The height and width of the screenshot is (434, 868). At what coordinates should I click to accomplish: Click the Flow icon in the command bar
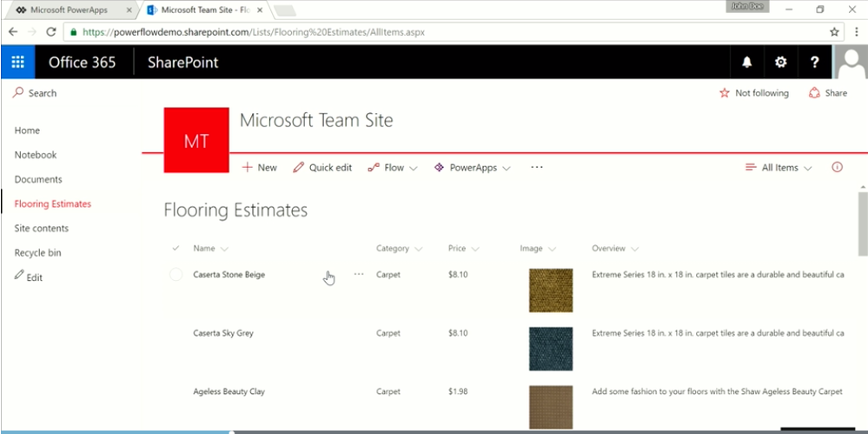374,167
